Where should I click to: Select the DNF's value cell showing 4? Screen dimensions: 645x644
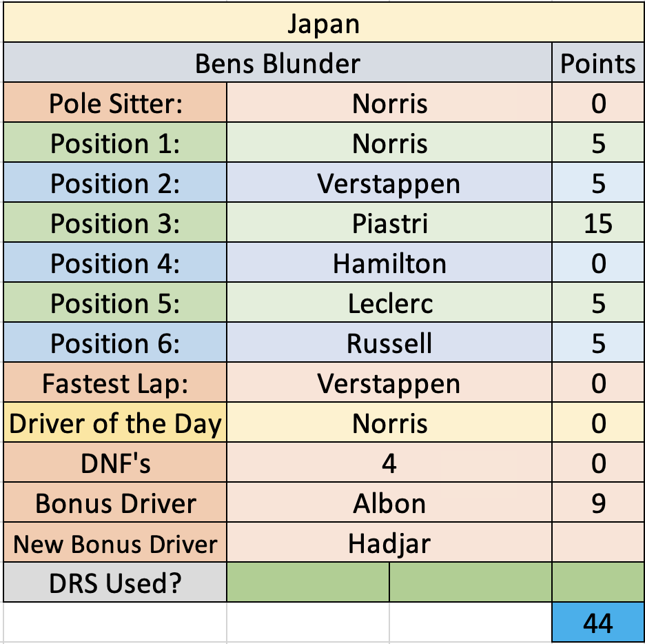point(389,462)
